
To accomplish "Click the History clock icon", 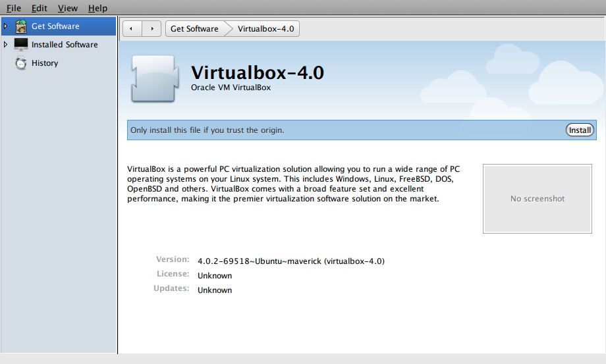I will tap(21, 63).
